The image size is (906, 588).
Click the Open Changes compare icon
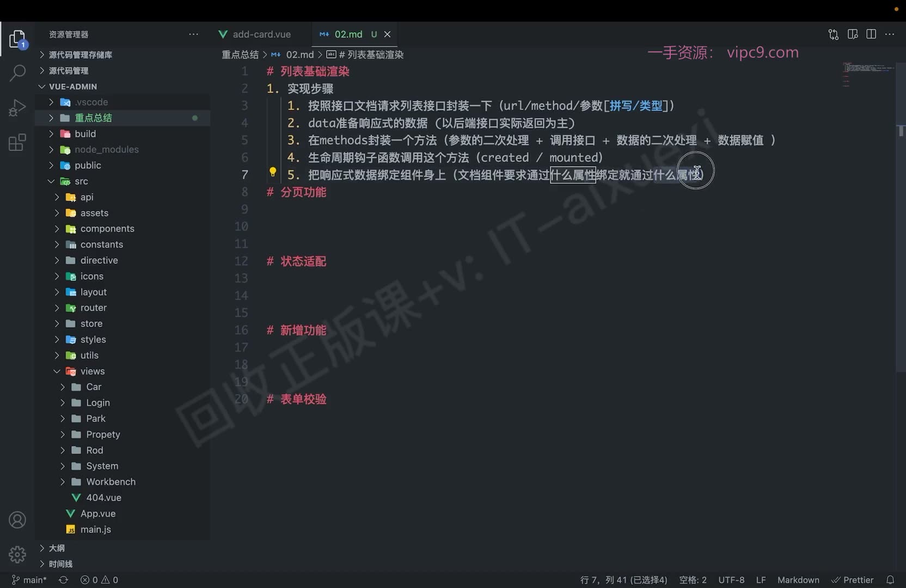(x=833, y=34)
